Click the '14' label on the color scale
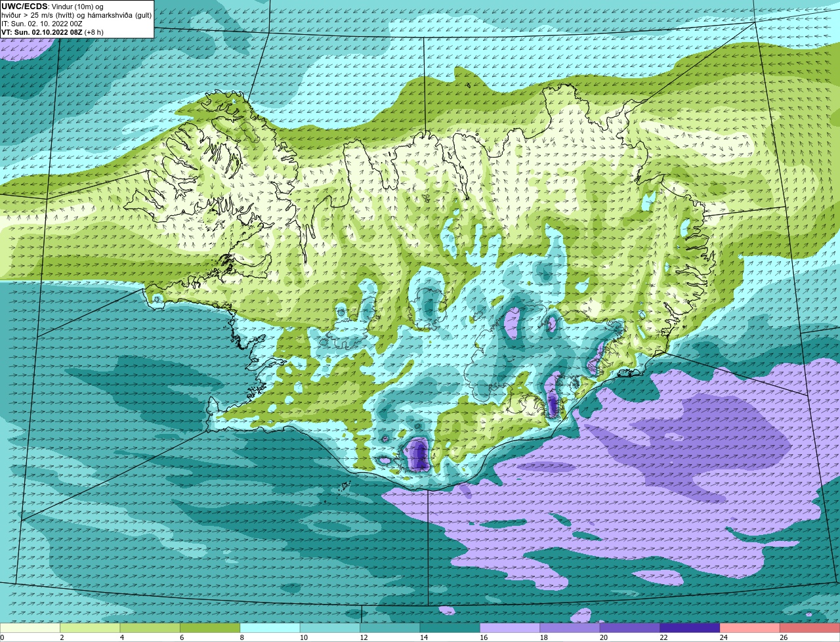840x642 pixels. 424,637
